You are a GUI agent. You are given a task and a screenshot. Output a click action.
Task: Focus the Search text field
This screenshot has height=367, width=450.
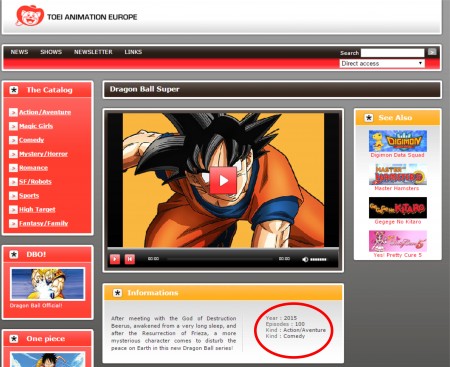click(x=392, y=53)
